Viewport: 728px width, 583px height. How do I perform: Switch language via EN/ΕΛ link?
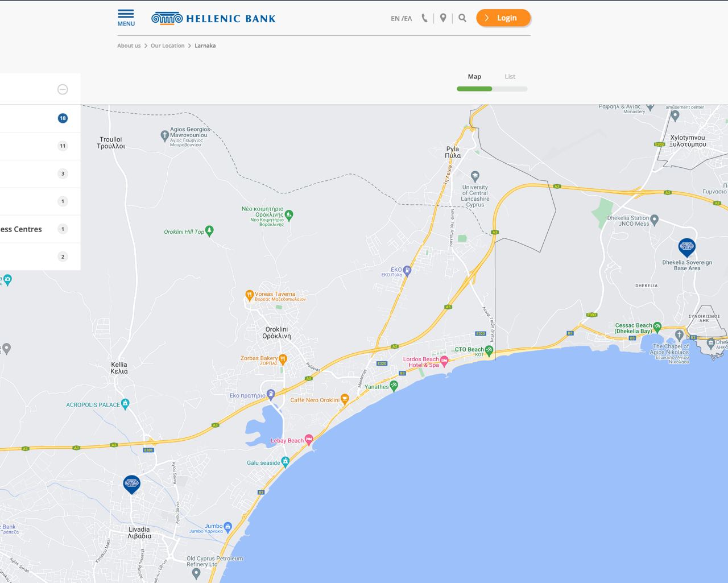click(401, 18)
